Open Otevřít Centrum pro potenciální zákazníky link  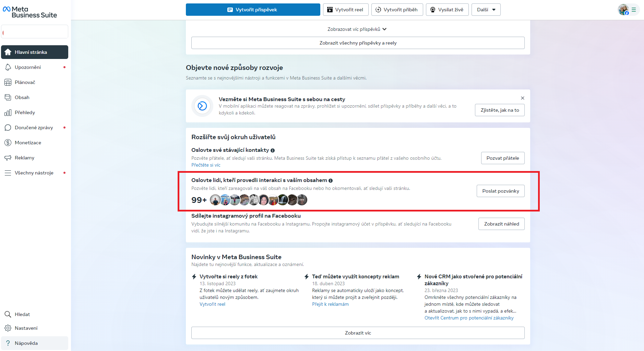click(469, 318)
